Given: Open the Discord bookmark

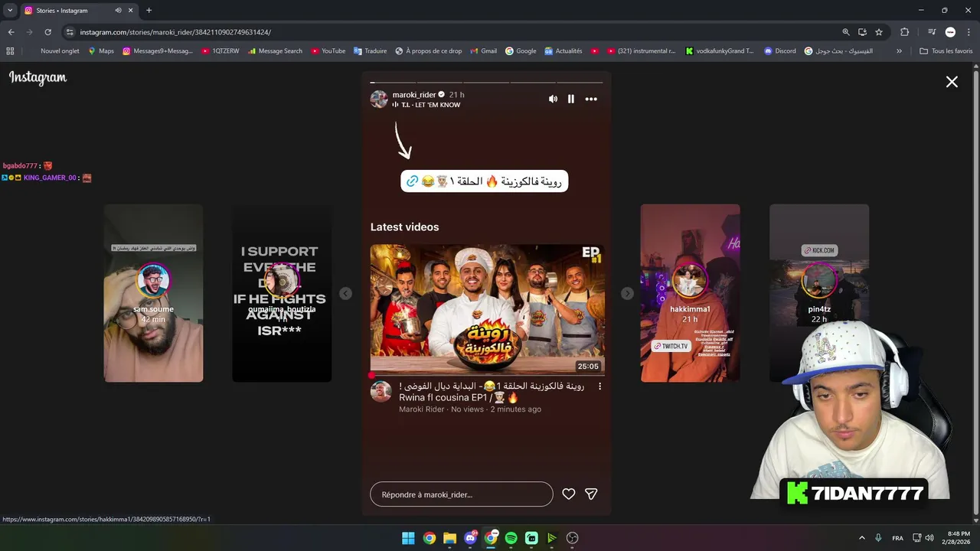Looking at the screenshot, I should pos(779,51).
